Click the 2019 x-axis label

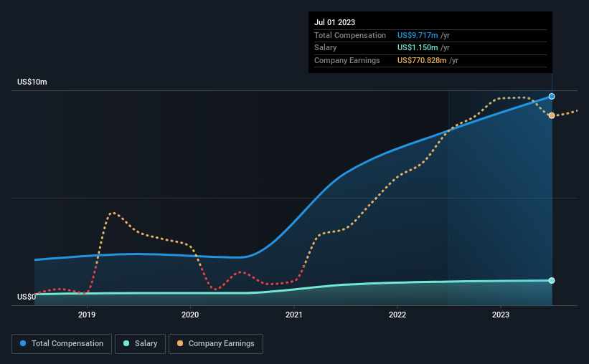[x=87, y=315]
